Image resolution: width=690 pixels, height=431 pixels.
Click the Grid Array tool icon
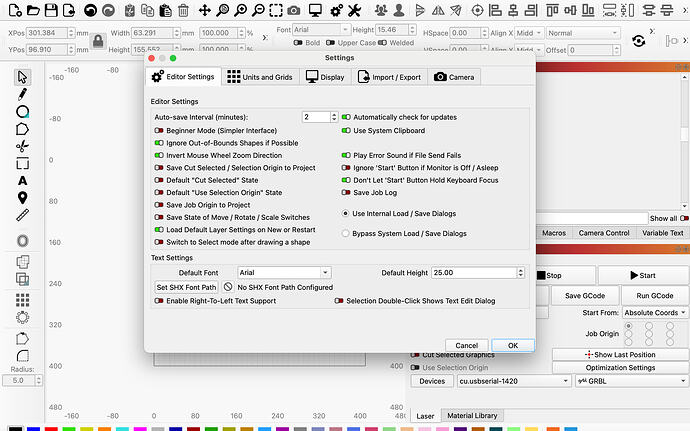(x=22, y=296)
